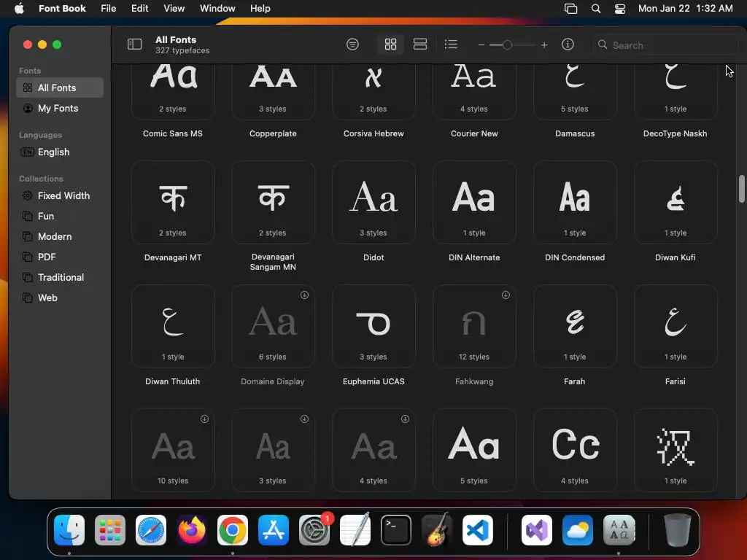747x560 pixels.
Task: Open Traditional collection
Action: [x=60, y=277]
